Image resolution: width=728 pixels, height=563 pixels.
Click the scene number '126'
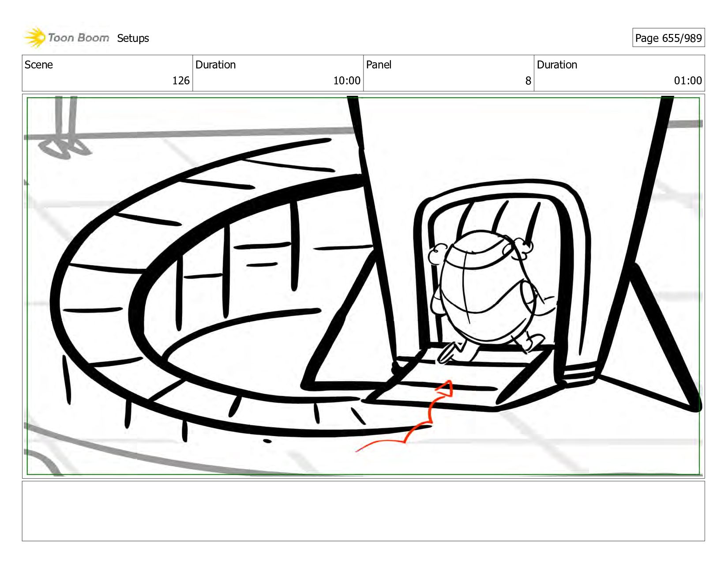[x=181, y=81]
